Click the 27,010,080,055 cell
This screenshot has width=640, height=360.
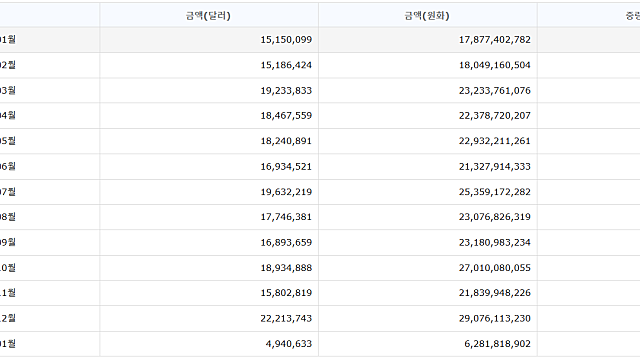pyautogui.click(x=427, y=268)
